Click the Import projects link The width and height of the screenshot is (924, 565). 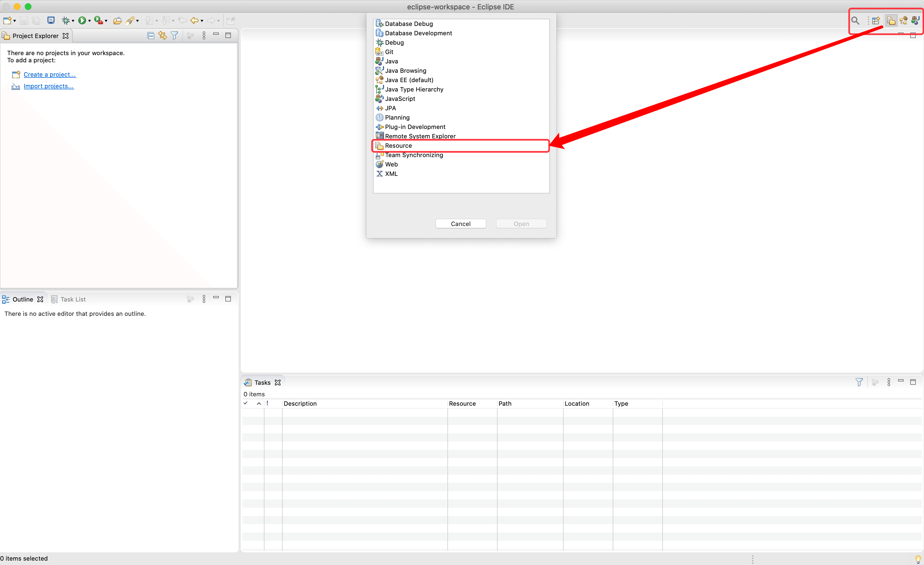[x=48, y=86]
